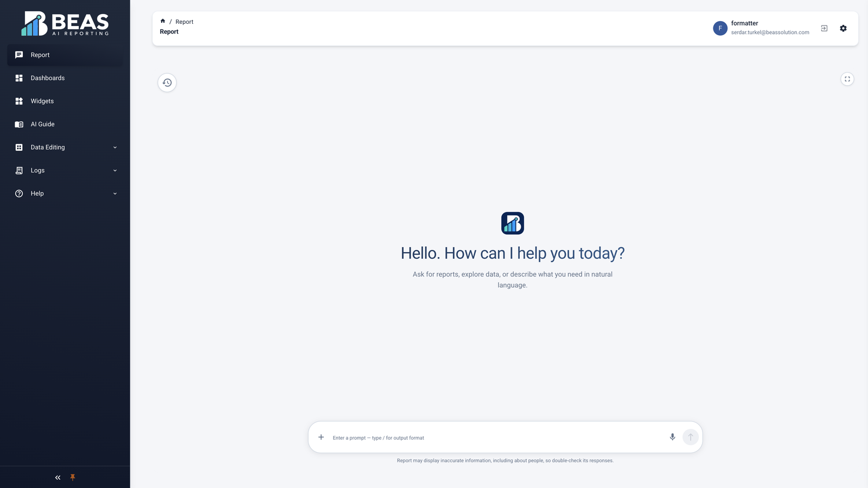Toggle the sidebar pin icon
The image size is (868, 488).
click(73, 478)
